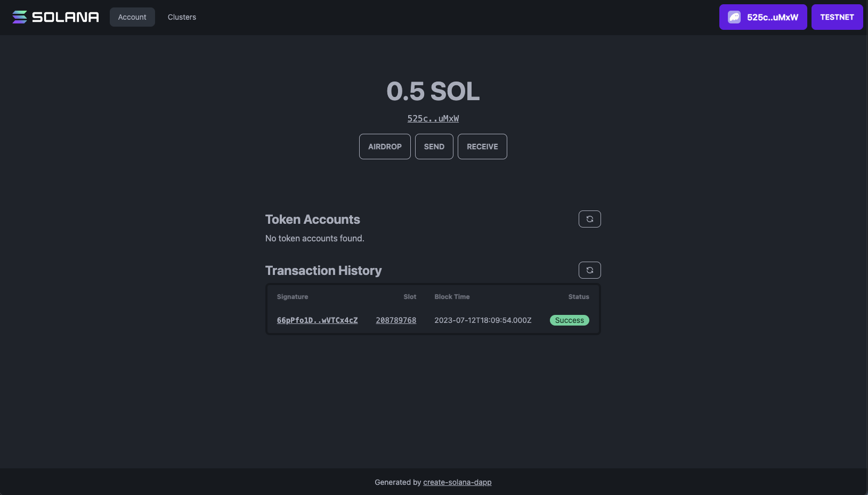
Task: Click the Signature column header
Action: click(292, 297)
